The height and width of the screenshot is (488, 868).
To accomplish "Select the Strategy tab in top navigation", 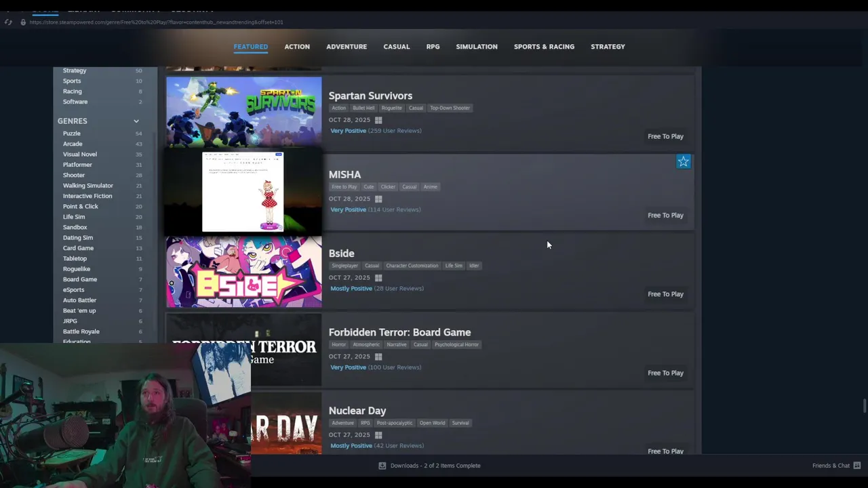I will click(608, 47).
